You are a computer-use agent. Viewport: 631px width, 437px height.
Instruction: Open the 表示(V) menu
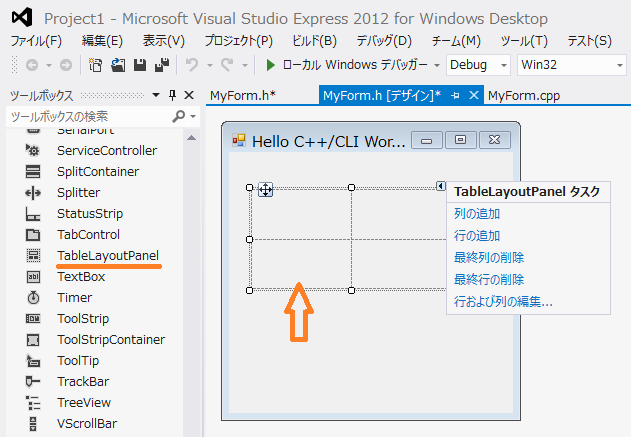point(163,41)
